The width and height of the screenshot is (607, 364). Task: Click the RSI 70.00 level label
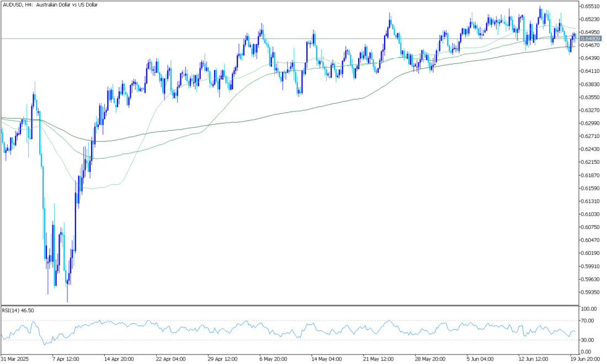point(588,320)
